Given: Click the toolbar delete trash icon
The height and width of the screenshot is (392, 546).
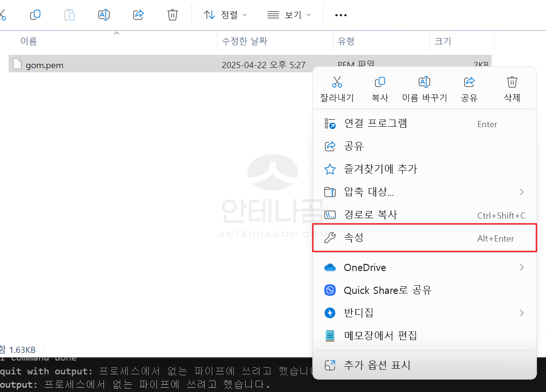Looking at the screenshot, I should click(172, 15).
